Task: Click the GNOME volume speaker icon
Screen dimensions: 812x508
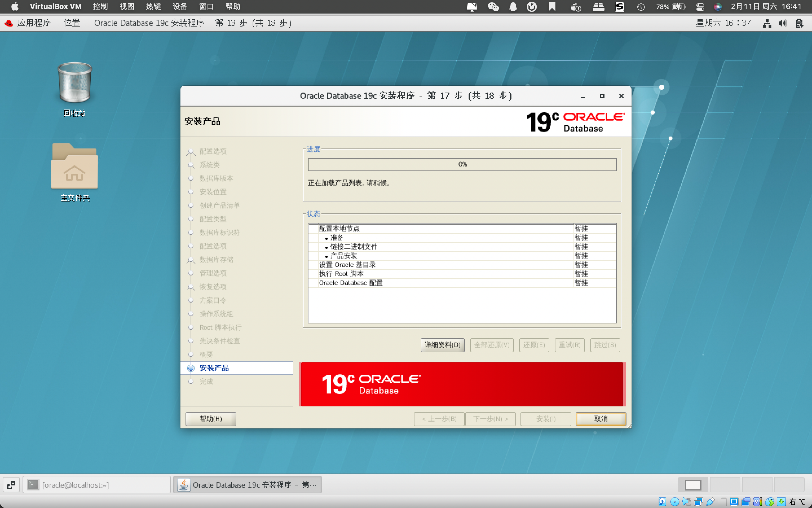Action: tap(783, 23)
